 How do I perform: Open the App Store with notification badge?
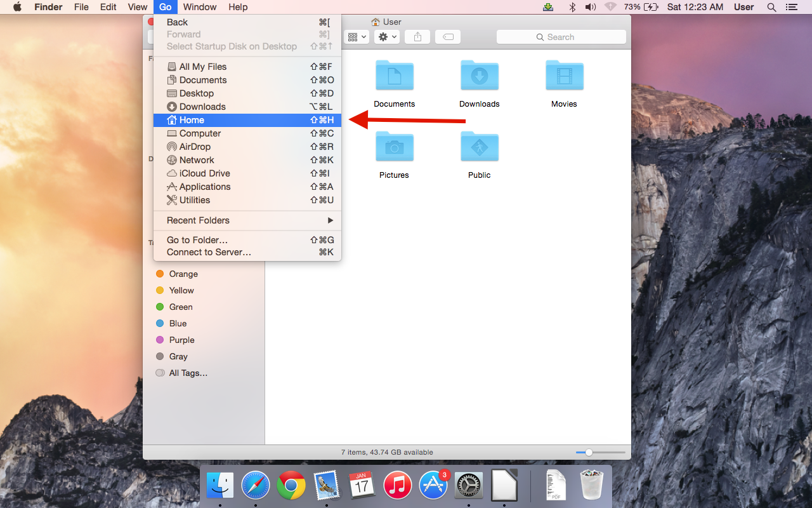pos(433,486)
